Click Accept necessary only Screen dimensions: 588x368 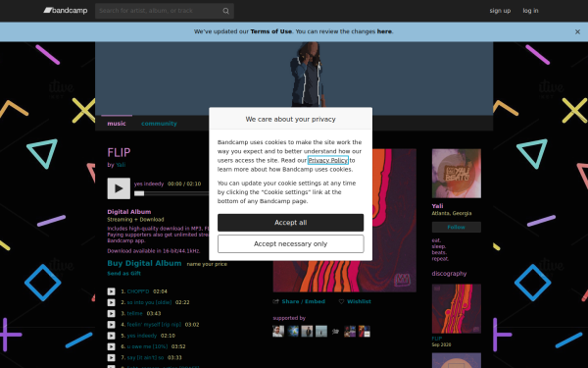(291, 244)
